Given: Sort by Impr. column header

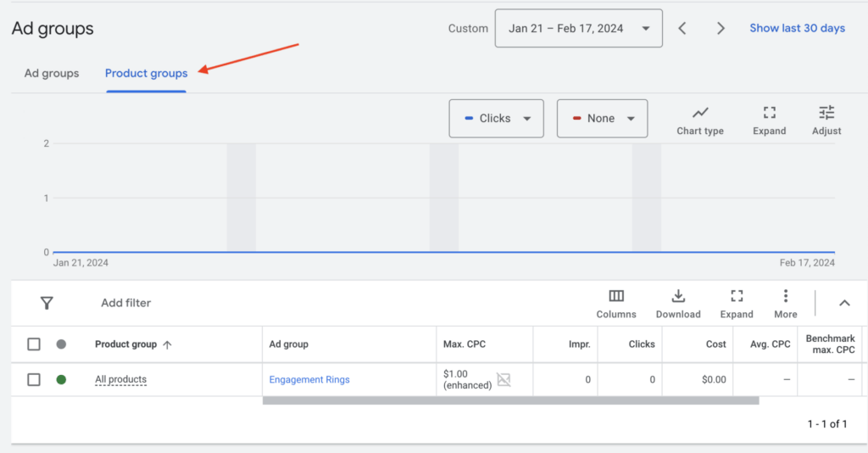Looking at the screenshot, I should pyautogui.click(x=579, y=344).
